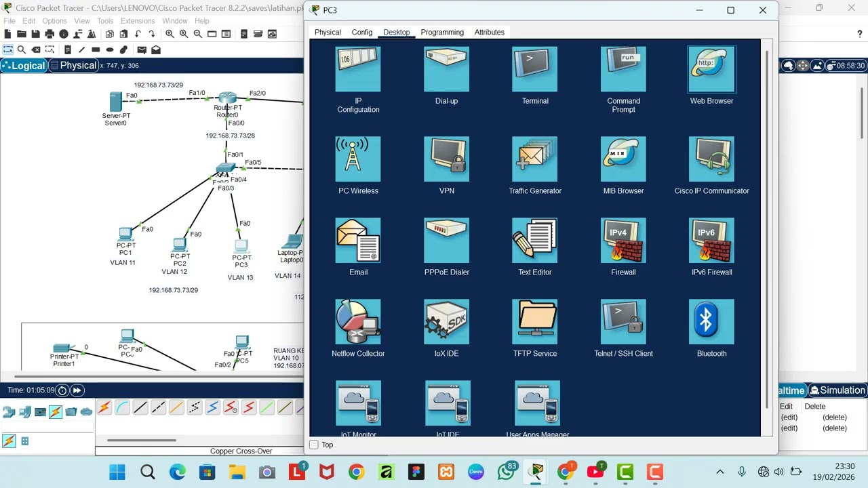Switch to the Config tab in PC3

[362, 32]
